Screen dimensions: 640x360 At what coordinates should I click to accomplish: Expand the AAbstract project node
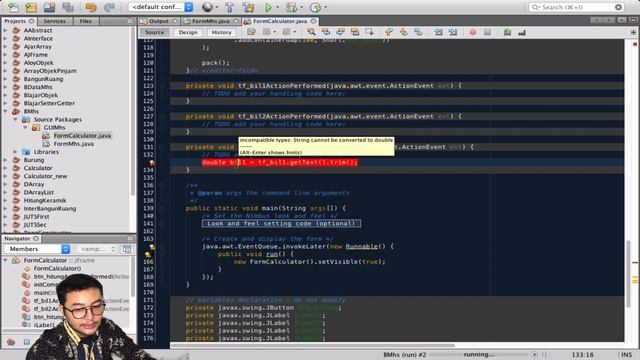(x=5, y=30)
